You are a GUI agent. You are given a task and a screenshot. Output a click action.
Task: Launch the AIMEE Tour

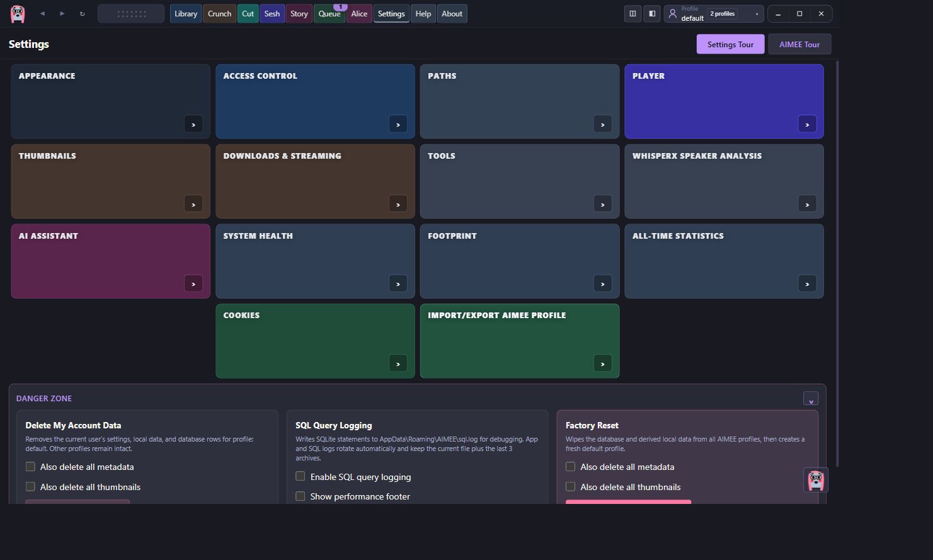(x=799, y=44)
